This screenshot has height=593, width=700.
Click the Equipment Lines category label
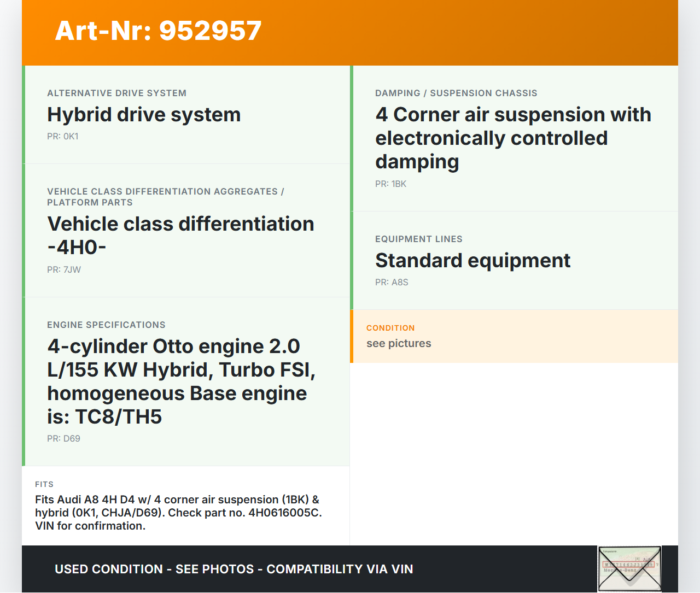click(418, 239)
